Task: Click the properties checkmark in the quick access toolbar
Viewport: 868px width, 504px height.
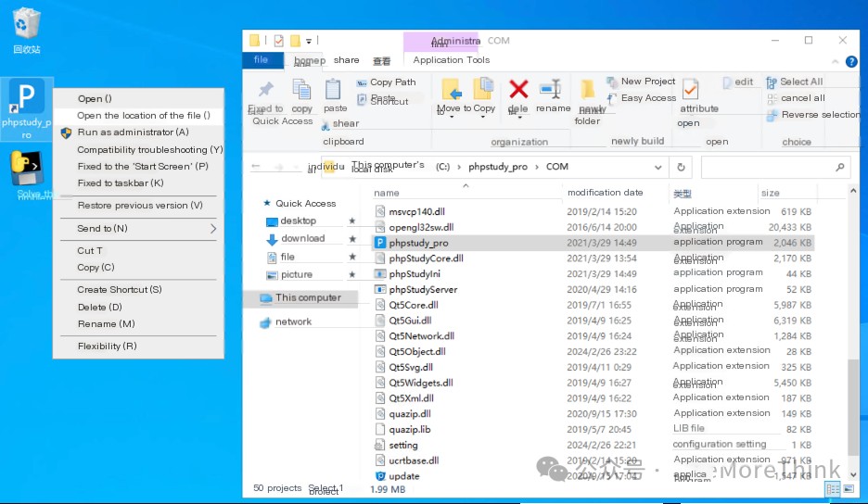Action: pyautogui.click(x=278, y=41)
